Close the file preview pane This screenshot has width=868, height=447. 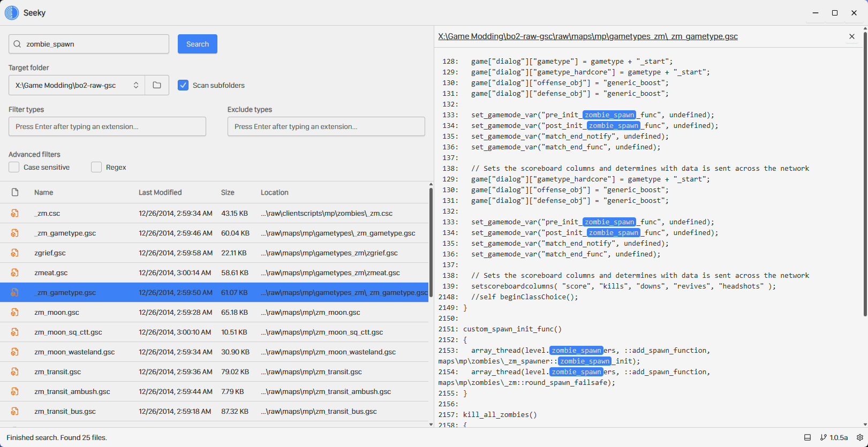click(x=852, y=36)
